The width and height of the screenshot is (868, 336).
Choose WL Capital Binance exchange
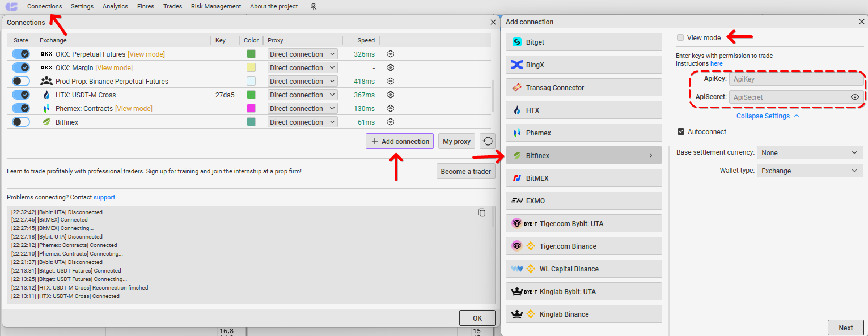(584, 269)
